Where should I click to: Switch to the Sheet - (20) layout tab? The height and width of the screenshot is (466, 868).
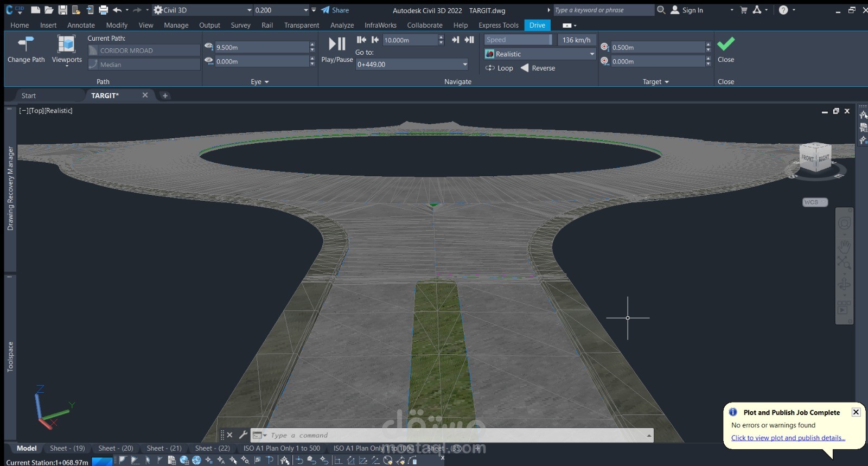click(116, 448)
